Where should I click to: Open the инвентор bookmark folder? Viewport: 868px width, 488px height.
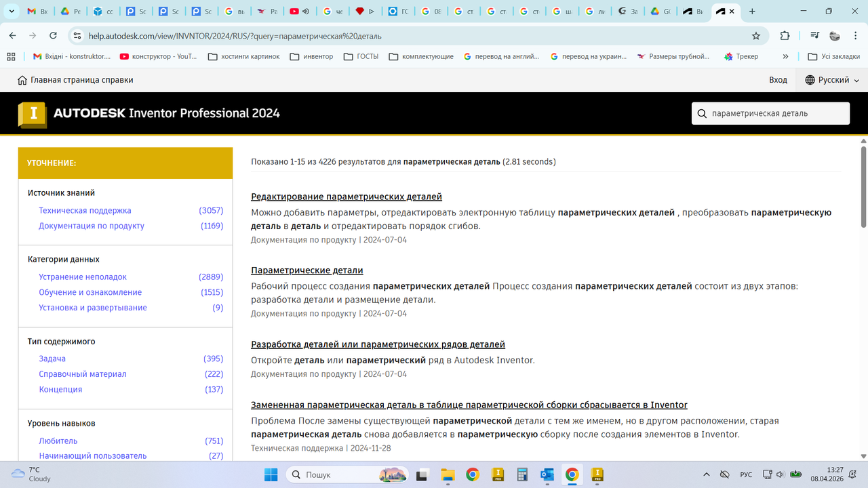311,56
